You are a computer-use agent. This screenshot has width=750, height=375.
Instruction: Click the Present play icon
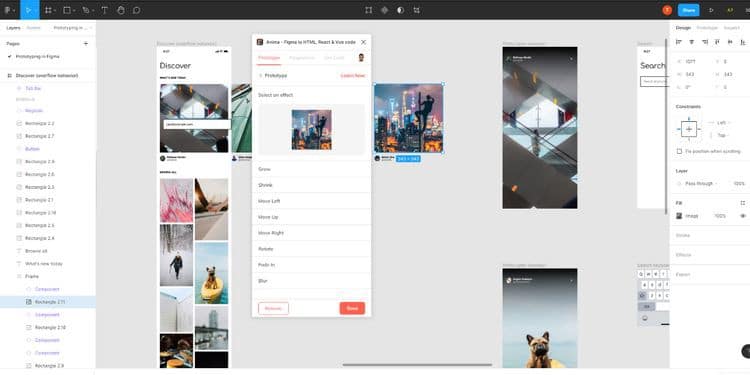point(711,10)
